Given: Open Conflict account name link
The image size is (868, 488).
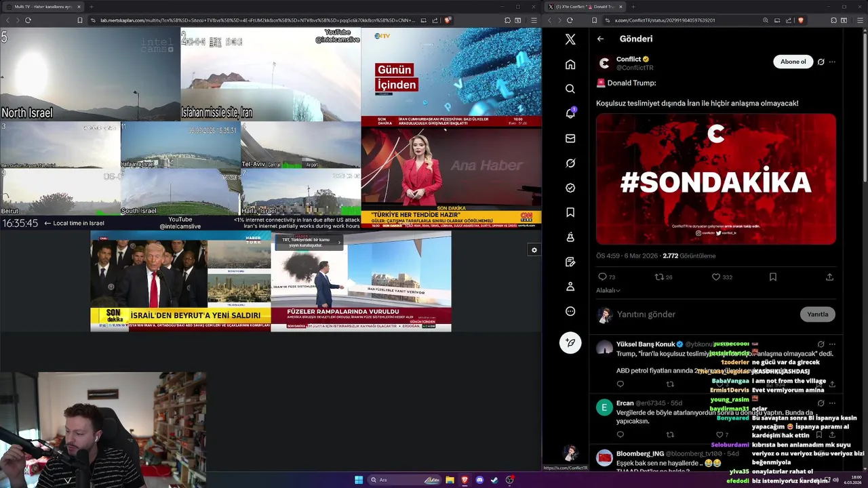Looking at the screenshot, I should pyautogui.click(x=629, y=59).
